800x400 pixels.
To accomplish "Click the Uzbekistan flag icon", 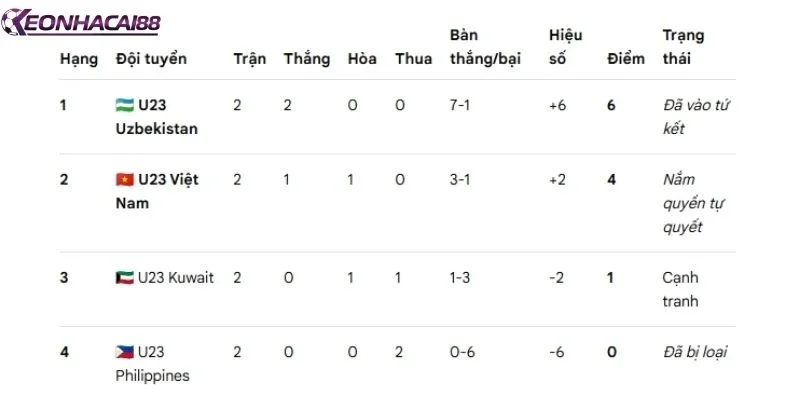I will click(124, 105).
